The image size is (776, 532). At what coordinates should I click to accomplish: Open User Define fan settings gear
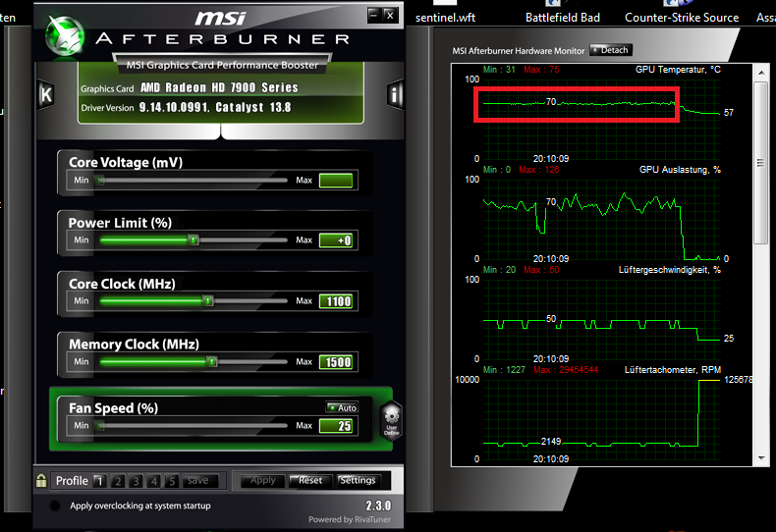tap(392, 421)
